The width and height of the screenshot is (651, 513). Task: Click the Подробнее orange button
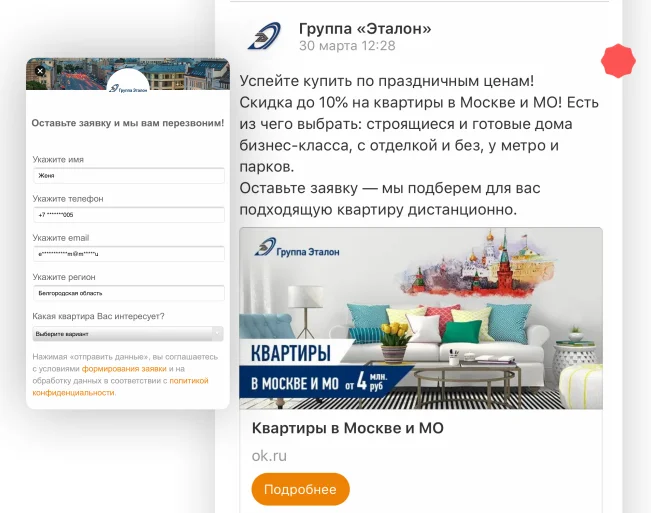coord(301,489)
